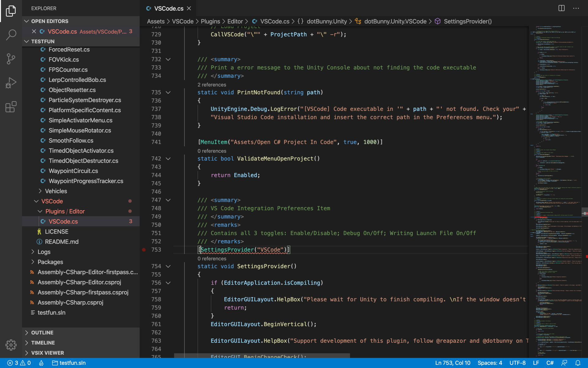Click the class icon before dotBunny.Unity.VSCode
This screenshot has width=588, height=368.
(x=358, y=21)
